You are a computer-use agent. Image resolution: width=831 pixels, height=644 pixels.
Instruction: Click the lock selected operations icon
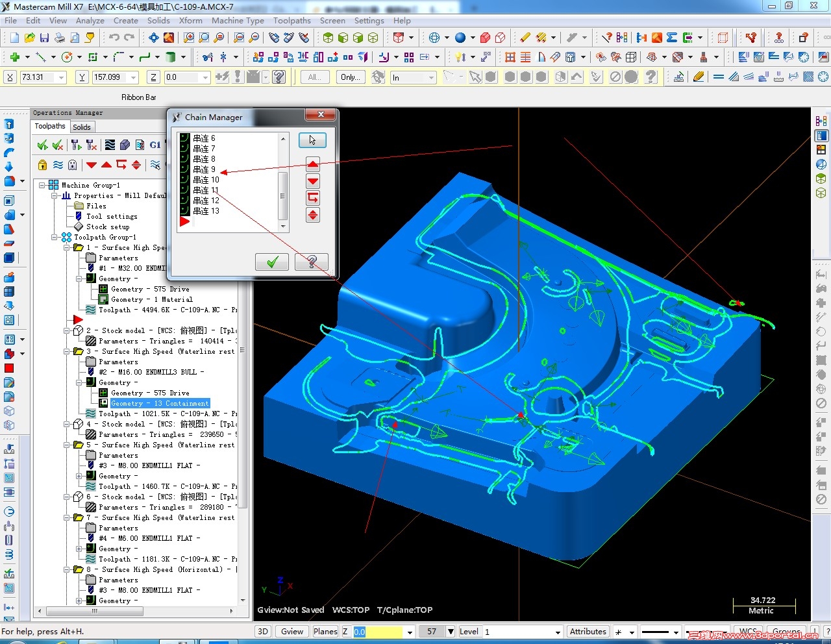(43, 165)
